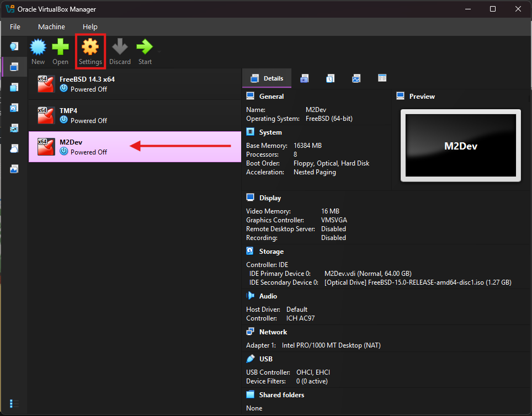The width and height of the screenshot is (532, 416).
Task: Open the Snapshots camera tab icon
Action: 304,78
